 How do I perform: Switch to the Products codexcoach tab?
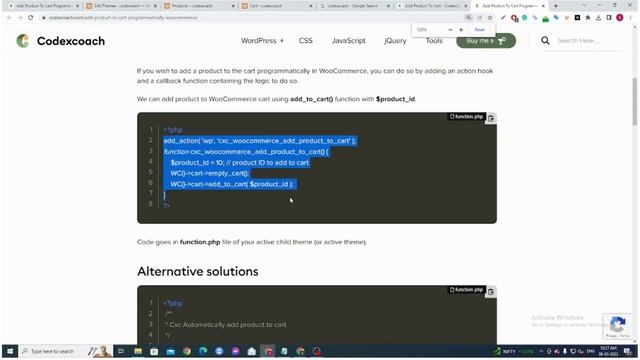(x=198, y=6)
